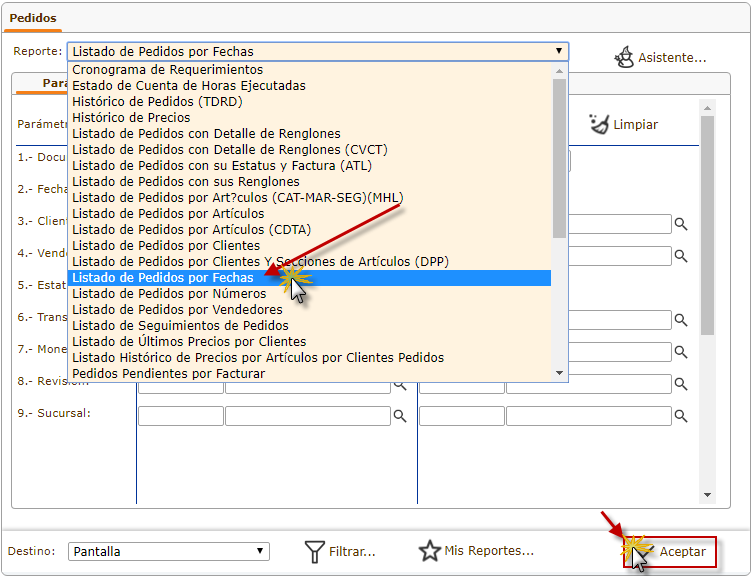Click the Filtrar funnel icon
Screen dimensions: 754x576
(x=314, y=551)
